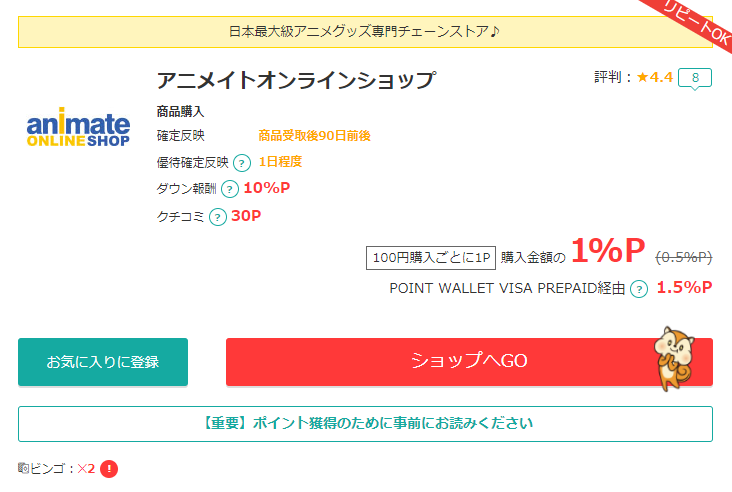Open the 【重要】ポイント獲得のために事前にお読みください notice
Viewport: 732px width, 492px height.
(366, 424)
